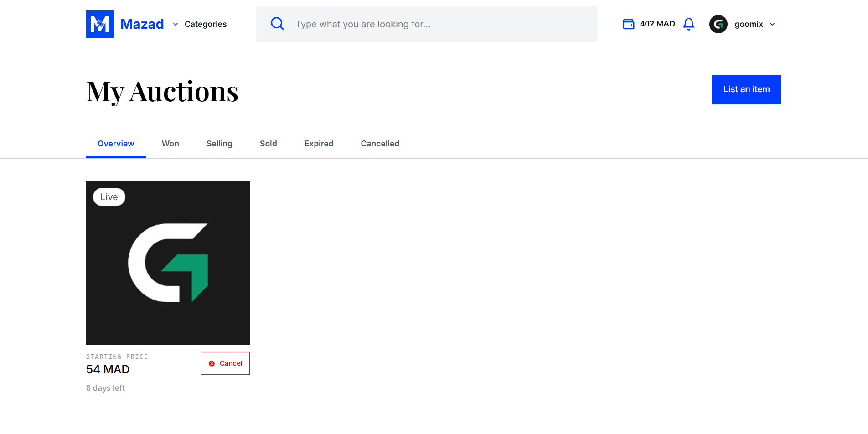Click the goomix username label

[x=749, y=24]
